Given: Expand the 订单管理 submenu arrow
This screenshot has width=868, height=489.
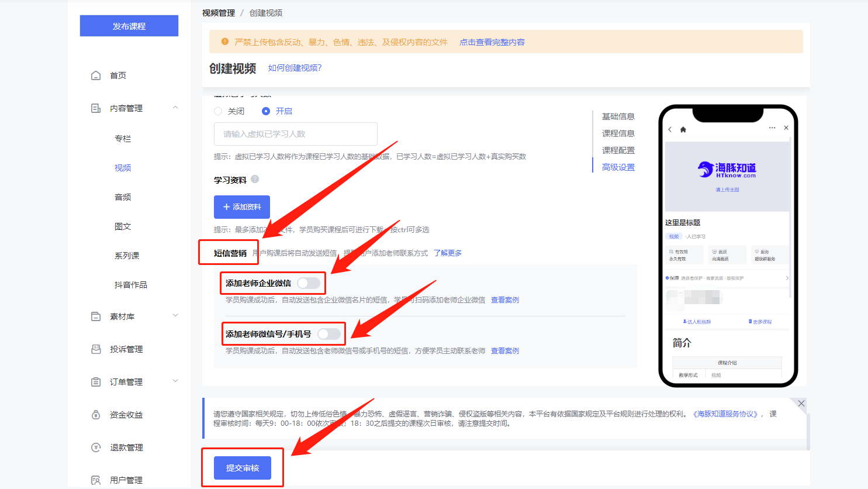Looking at the screenshot, I should tap(175, 381).
